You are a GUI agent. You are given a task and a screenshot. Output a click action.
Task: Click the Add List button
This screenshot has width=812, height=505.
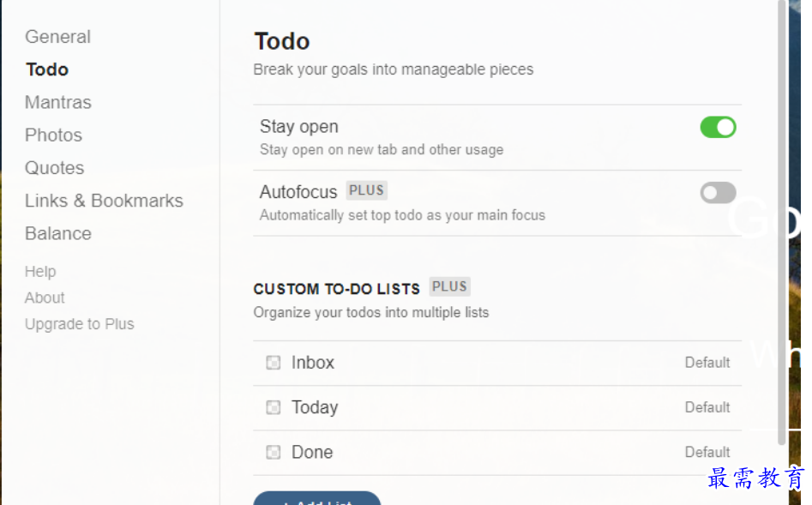click(317, 498)
